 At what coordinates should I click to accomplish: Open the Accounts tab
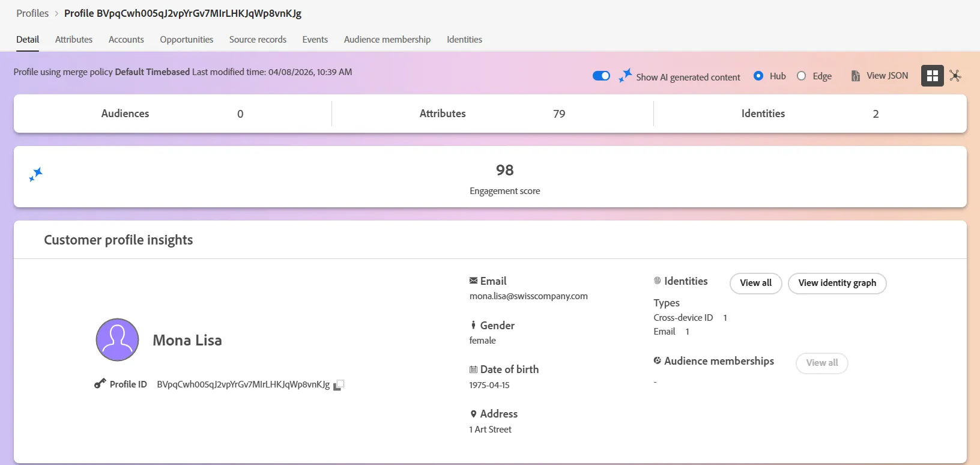pos(126,40)
